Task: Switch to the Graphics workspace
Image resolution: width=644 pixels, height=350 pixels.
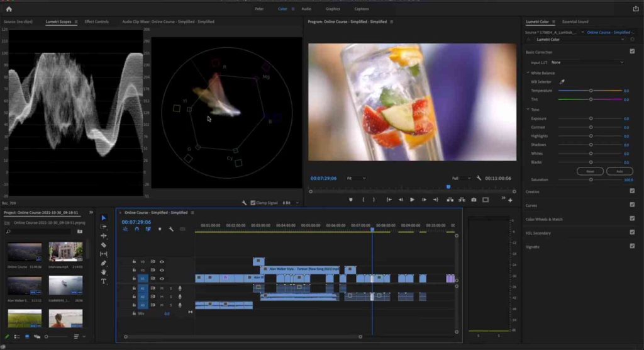Action: 333,9
